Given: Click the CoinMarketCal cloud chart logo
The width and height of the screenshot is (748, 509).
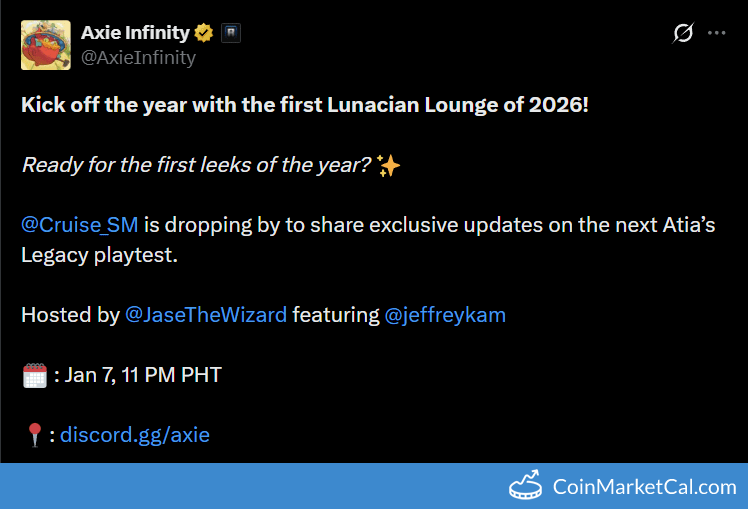Looking at the screenshot, I should tap(526, 486).
